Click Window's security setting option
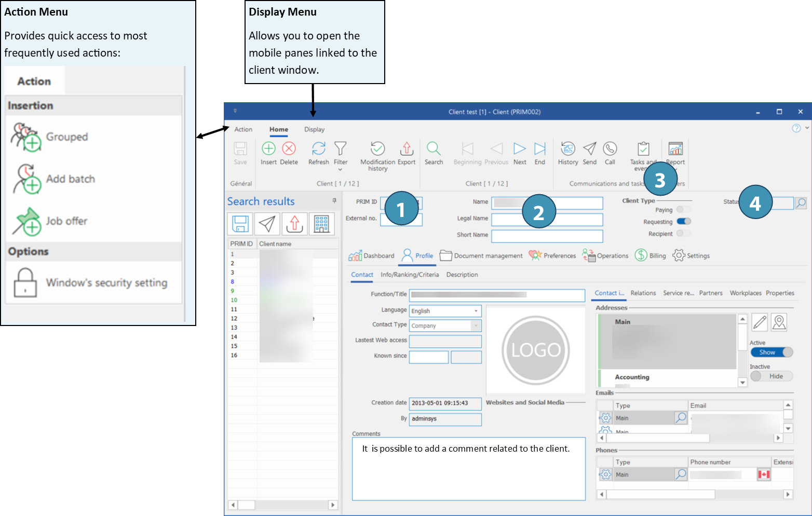Viewport: 812px width, 516px height. tap(106, 283)
